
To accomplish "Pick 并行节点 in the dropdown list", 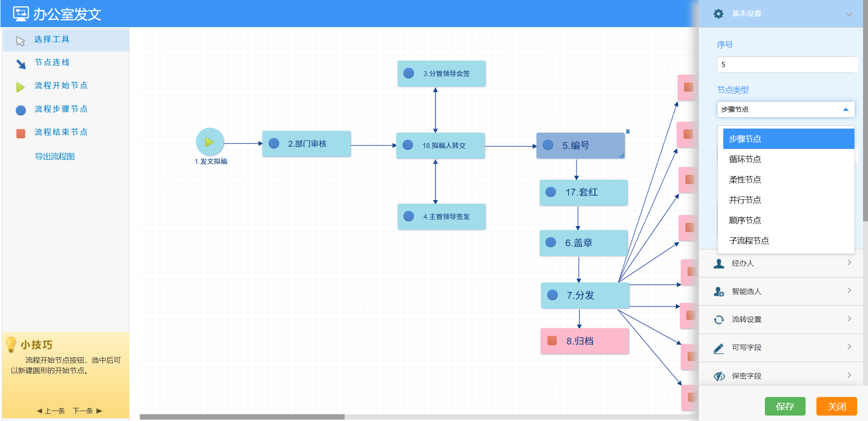I will 745,200.
